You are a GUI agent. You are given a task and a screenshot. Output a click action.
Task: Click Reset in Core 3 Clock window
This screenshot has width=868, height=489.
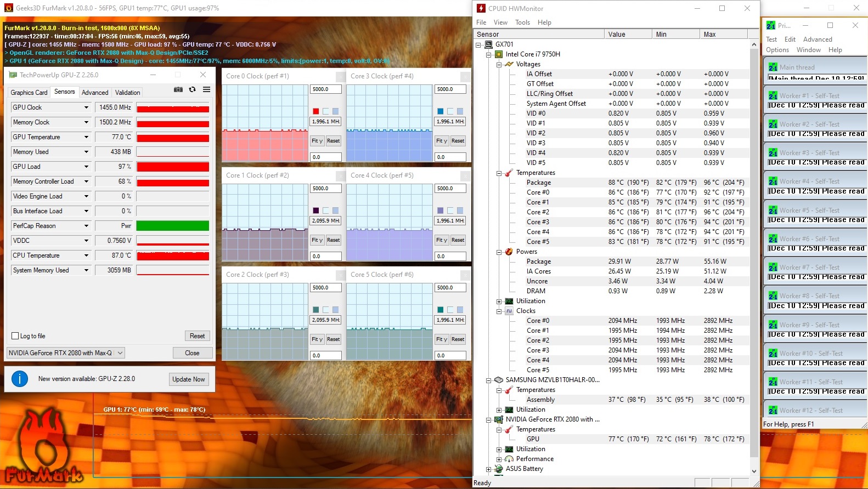click(458, 141)
